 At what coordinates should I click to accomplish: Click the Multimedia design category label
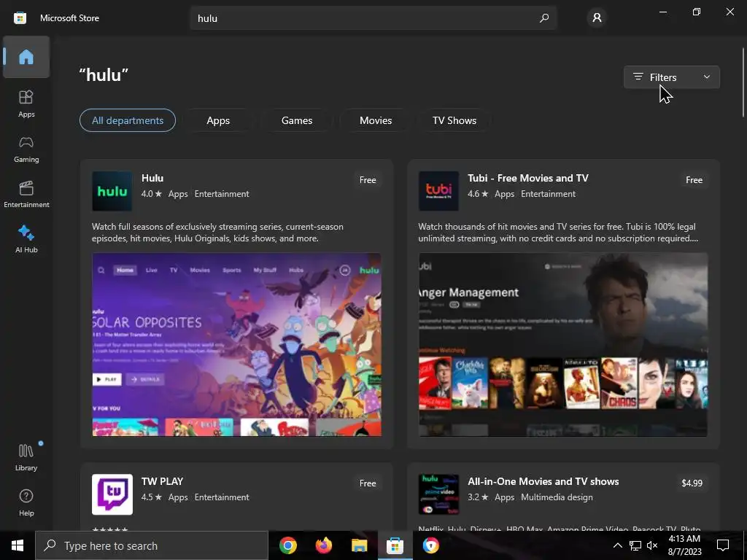pyautogui.click(x=557, y=497)
